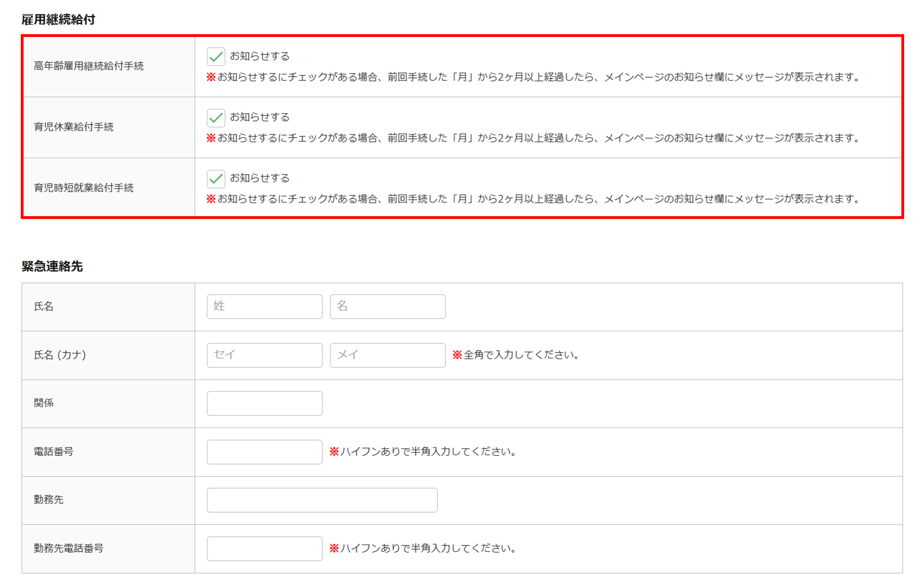Click the 育児時短就業給付手続 row label
Viewport: 924px width, 587px height.
click(84, 188)
